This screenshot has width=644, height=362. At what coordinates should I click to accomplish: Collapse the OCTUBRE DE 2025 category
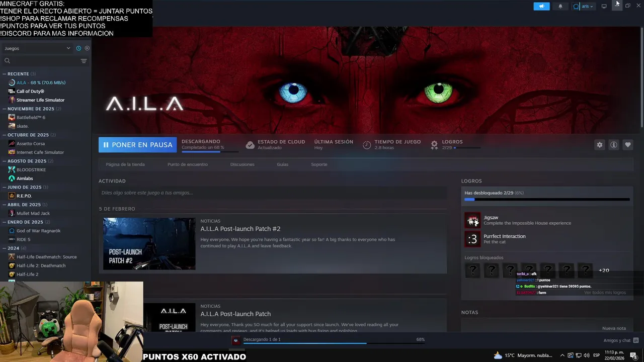29,135
